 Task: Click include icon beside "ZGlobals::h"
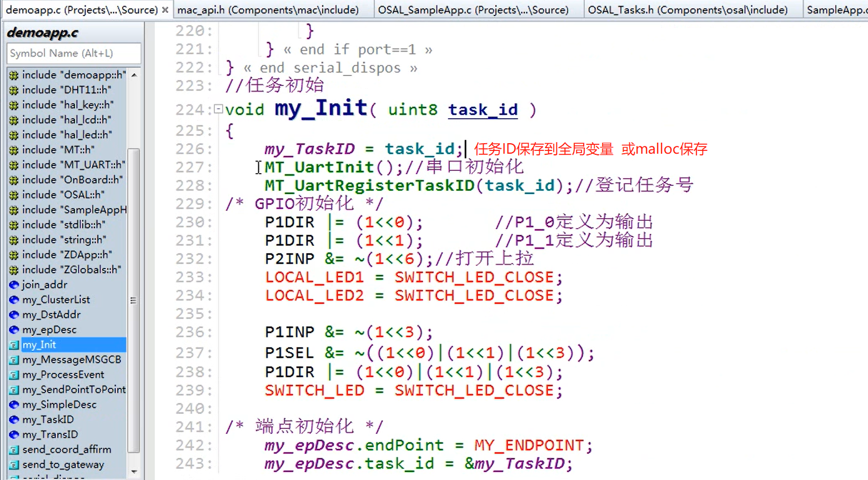point(14,270)
